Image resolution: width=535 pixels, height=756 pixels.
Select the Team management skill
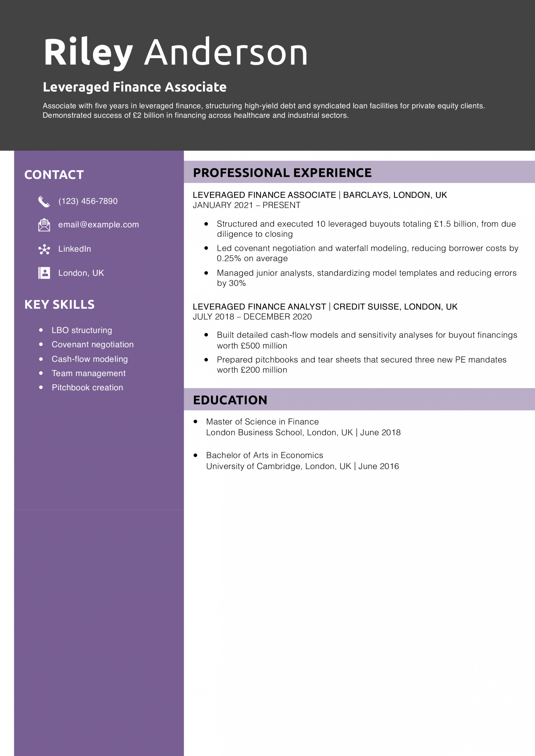coord(88,373)
